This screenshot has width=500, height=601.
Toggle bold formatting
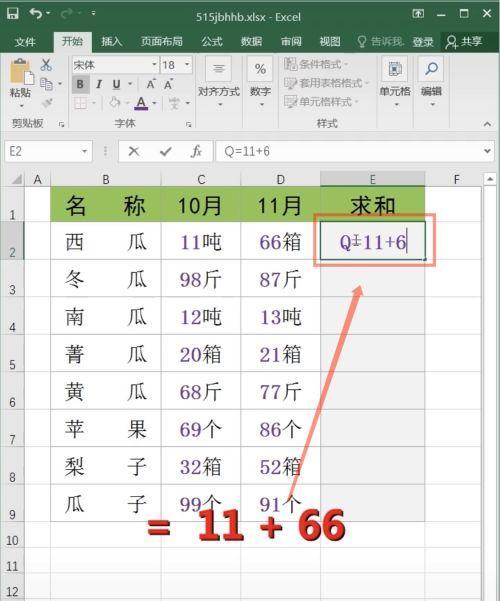point(80,84)
